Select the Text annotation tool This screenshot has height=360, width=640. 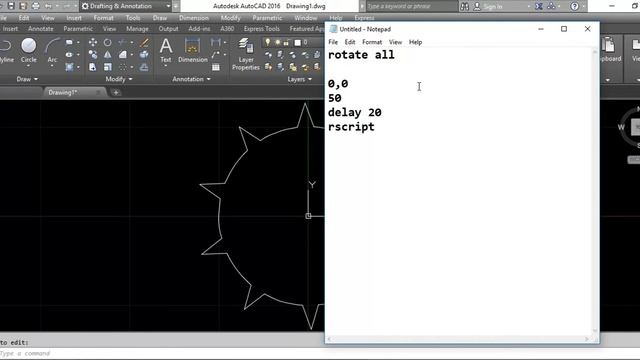166,49
